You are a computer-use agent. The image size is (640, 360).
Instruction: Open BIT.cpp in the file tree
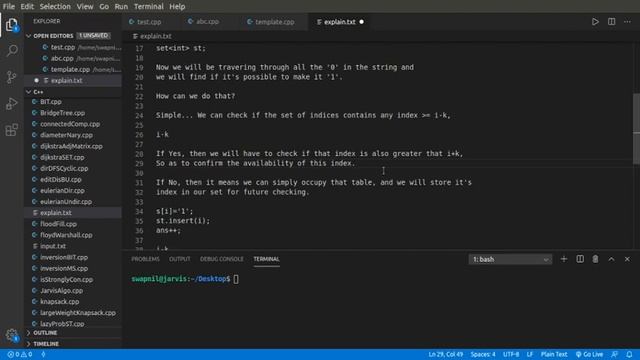73,102
